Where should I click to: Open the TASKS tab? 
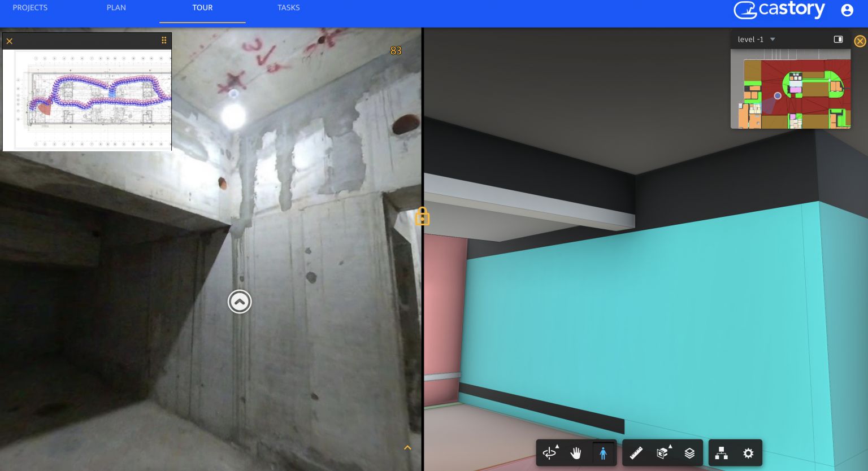pos(288,8)
